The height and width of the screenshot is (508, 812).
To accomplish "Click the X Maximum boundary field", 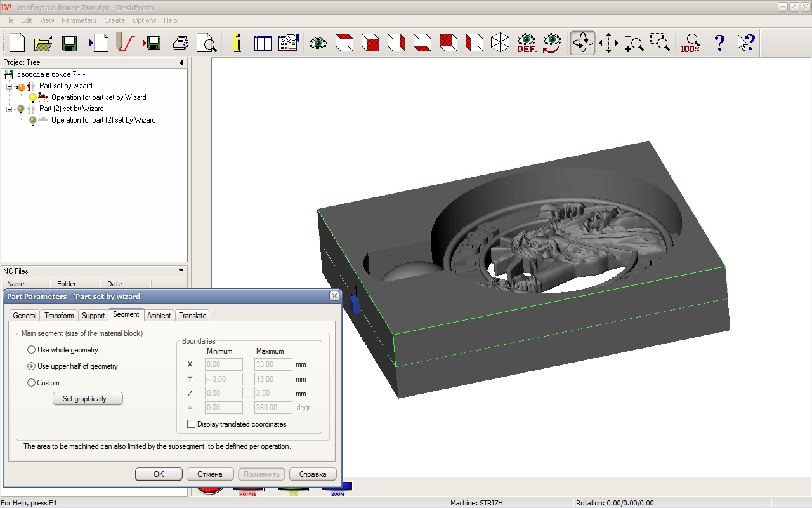I will [x=273, y=364].
